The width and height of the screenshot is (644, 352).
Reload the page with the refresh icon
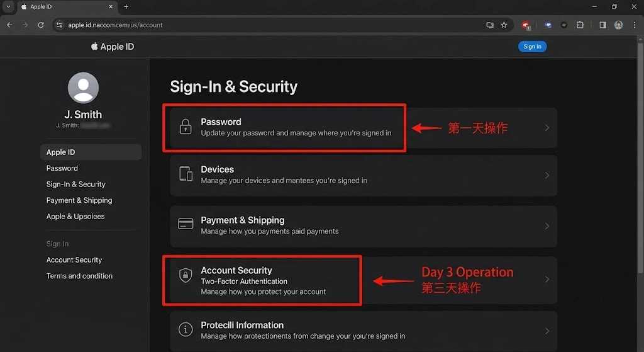click(x=41, y=25)
